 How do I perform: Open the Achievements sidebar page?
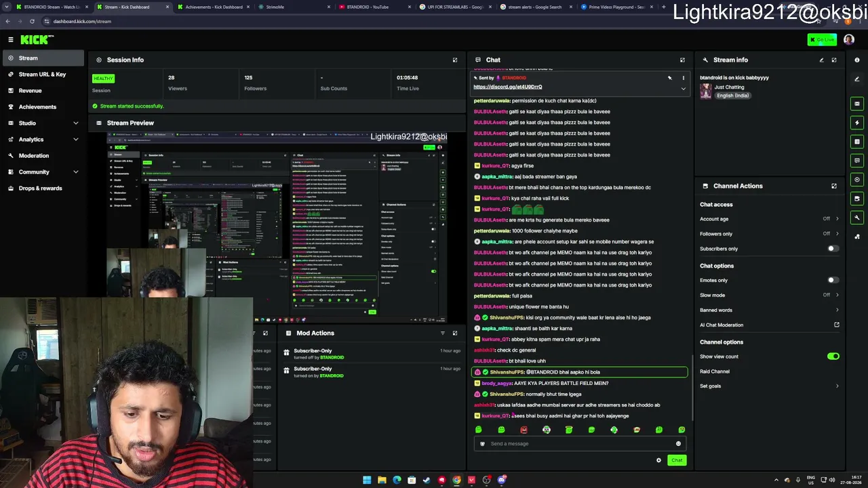(x=43, y=106)
